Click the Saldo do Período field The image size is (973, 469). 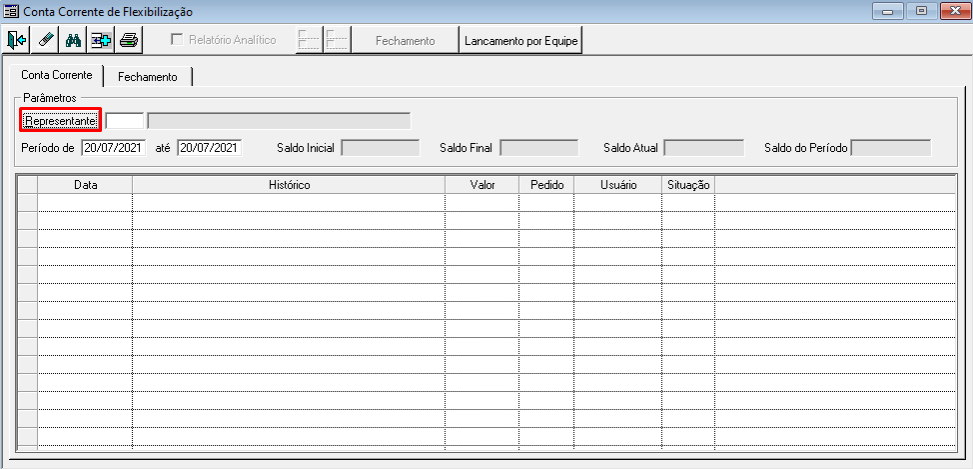[x=891, y=148]
